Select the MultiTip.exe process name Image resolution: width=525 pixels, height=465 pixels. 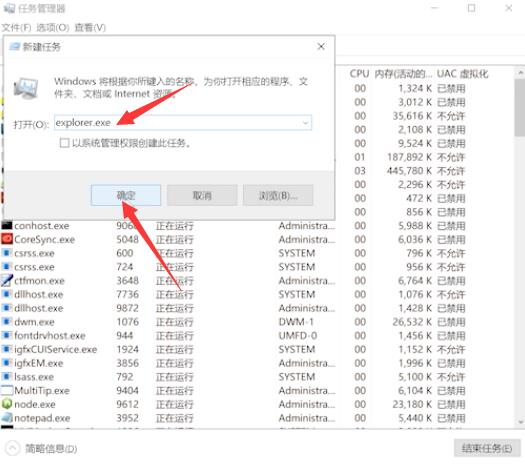tap(42, 390)
